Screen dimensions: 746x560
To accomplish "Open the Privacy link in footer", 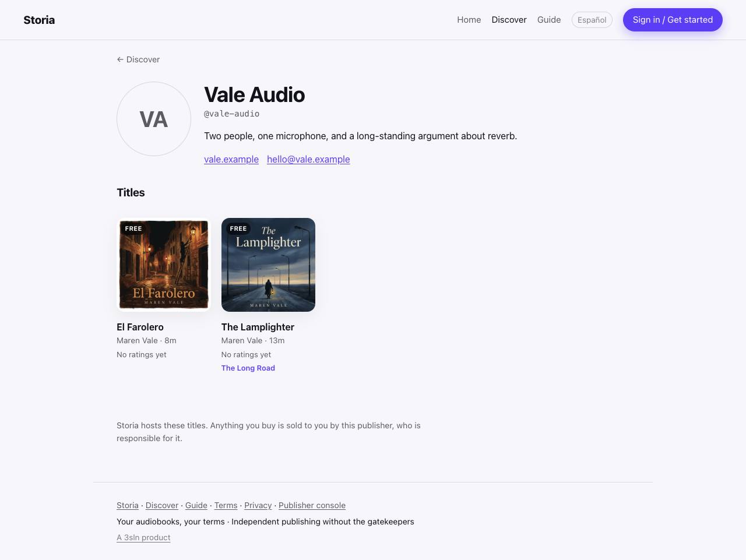I will tap(258, 505).
